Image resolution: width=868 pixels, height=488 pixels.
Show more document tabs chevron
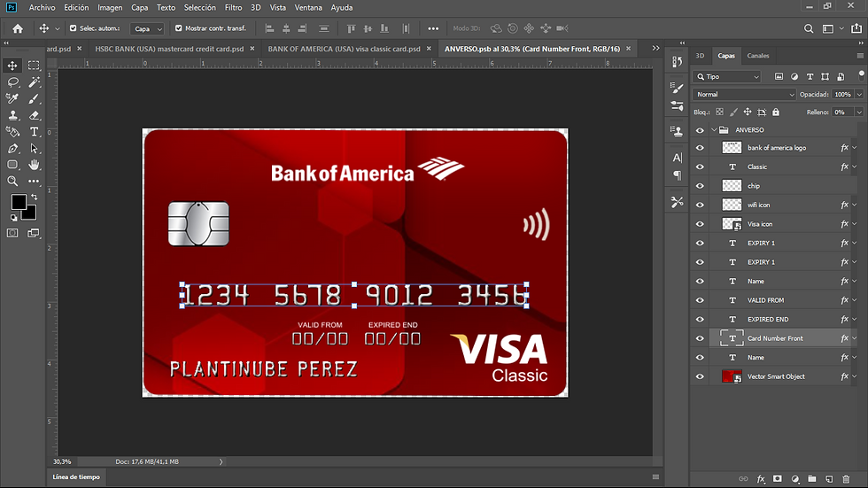[656, 48]
